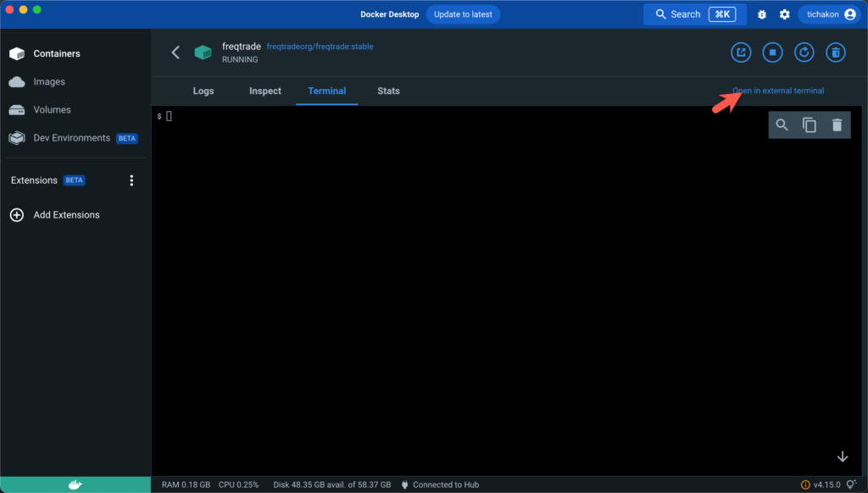Viewport: 868px width, 493px height.
Task: Go back with the left chevron
Action: (x=175, y=53)
